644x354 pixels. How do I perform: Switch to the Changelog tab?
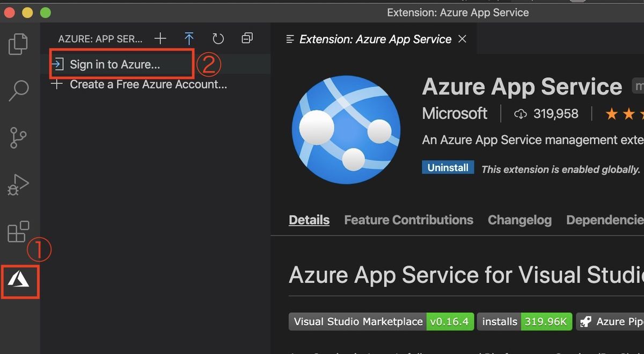coord(519,220)
